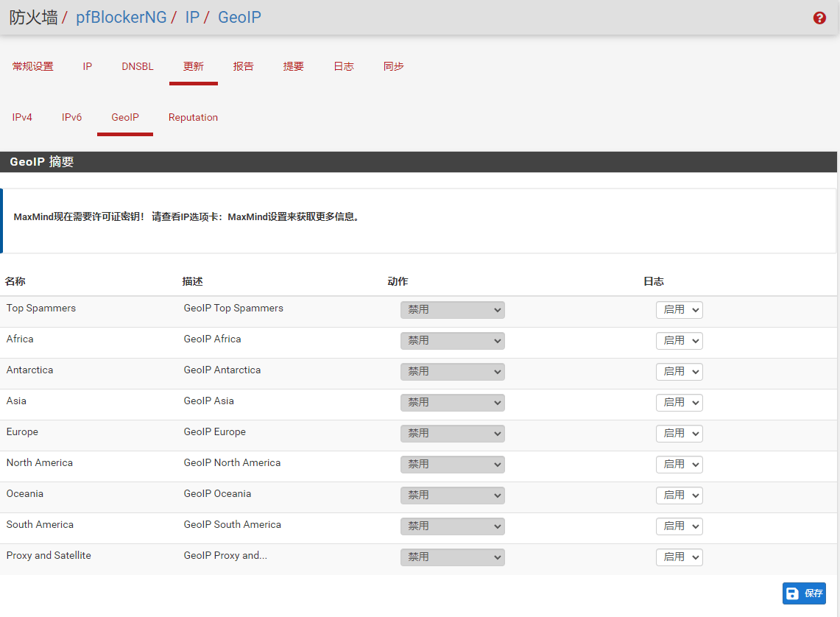Select the 报告 tab

(x=244, y=66)
